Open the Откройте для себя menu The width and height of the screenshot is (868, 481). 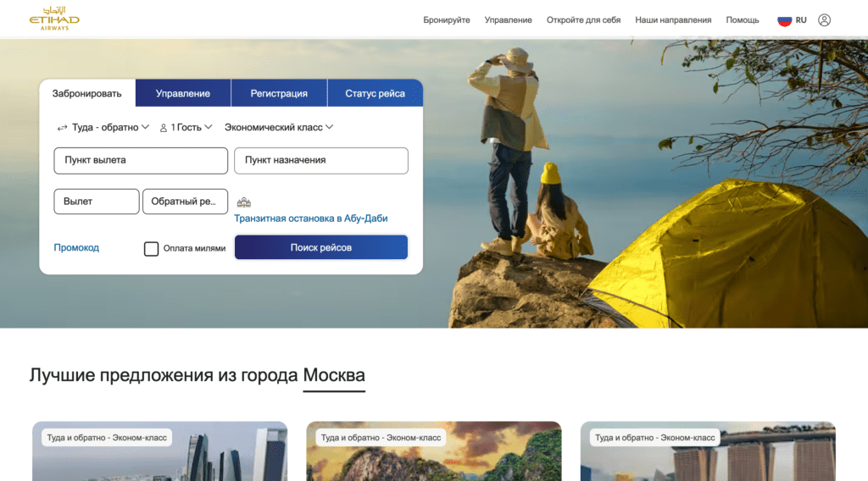click(583, 20)
